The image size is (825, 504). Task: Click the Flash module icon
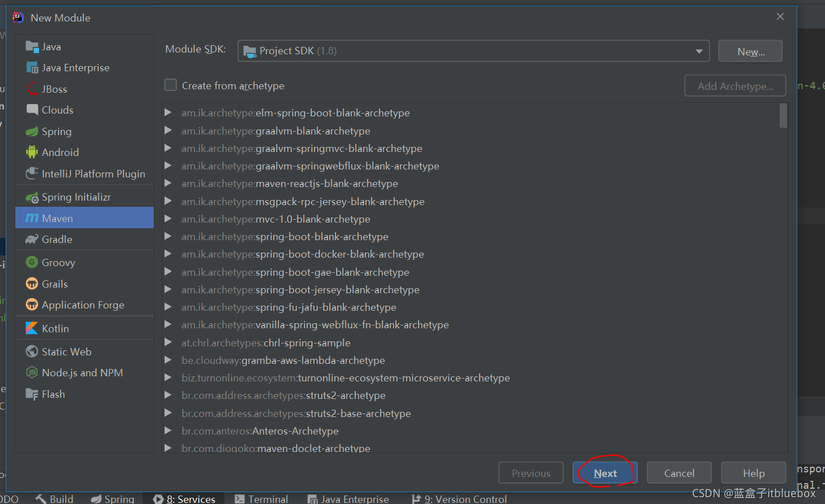point(32,394)
